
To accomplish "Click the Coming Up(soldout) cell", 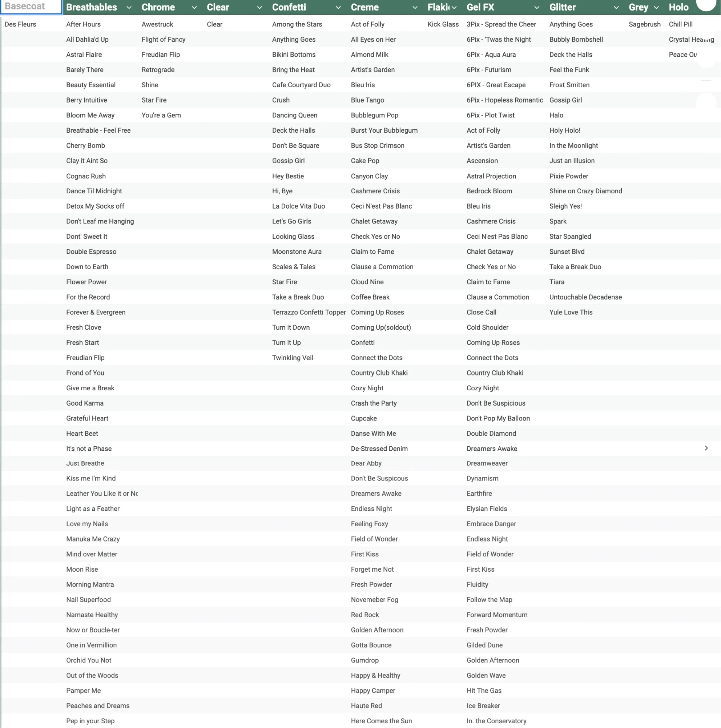I will (380, 327).
